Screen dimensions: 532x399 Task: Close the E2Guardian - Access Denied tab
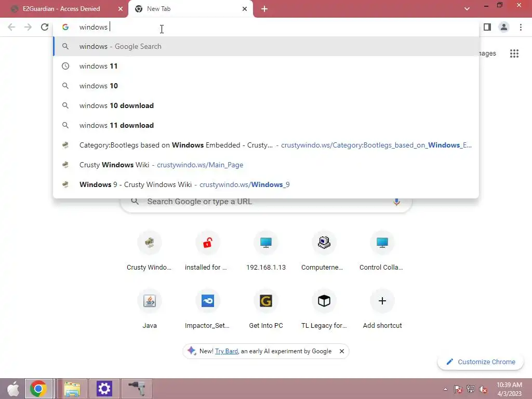coord(120,9)
